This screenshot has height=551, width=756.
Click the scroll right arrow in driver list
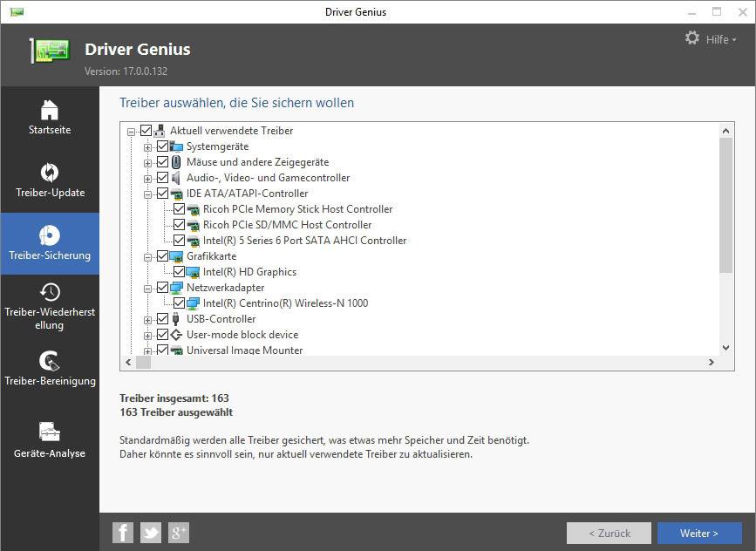click(712, 362)
